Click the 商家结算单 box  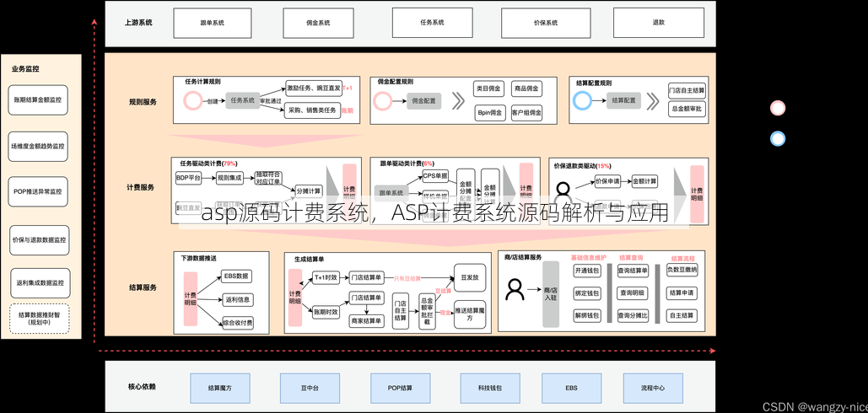click(x=366, y=320)
